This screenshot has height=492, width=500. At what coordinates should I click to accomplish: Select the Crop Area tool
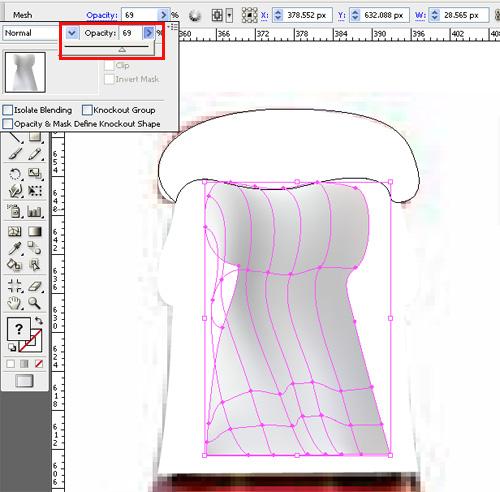[15, 286]
